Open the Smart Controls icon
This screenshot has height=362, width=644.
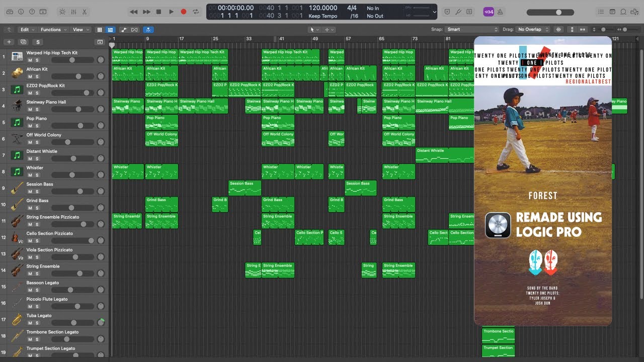[x=62, y=11]
